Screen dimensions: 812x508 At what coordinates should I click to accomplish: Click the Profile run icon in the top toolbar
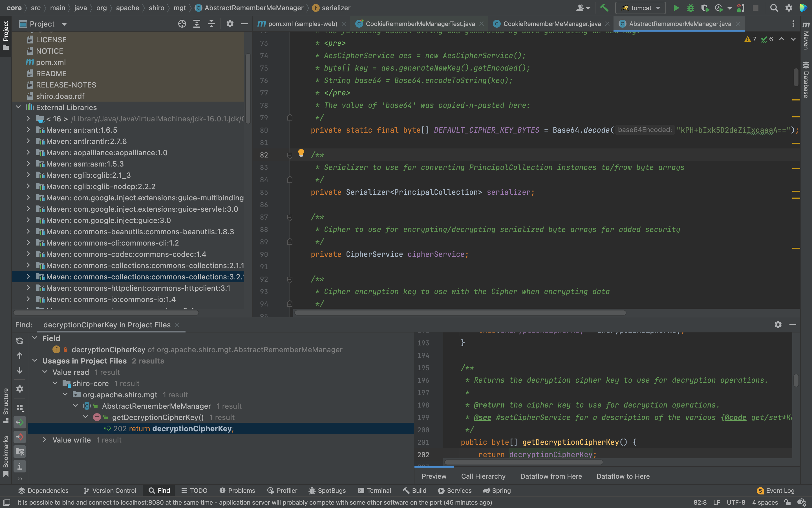[719, 8]
